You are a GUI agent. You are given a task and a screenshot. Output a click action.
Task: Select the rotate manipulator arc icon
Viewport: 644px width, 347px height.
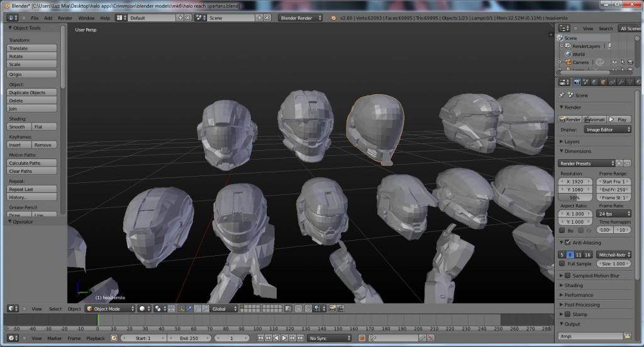[x=197, y=309]
